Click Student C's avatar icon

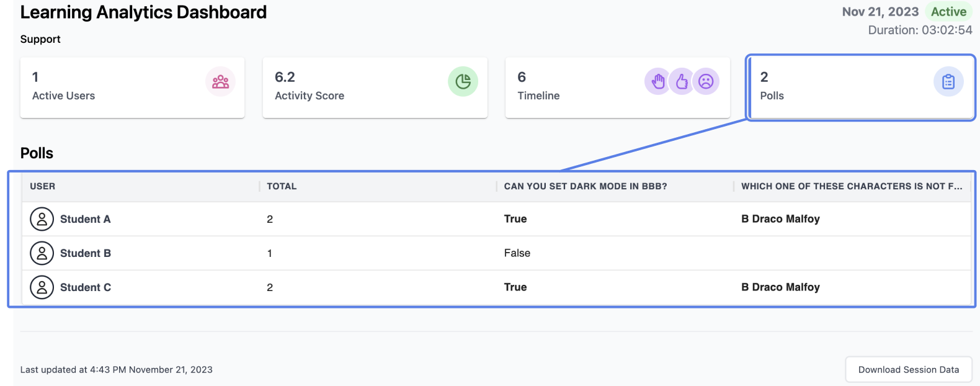coord(42,287)
